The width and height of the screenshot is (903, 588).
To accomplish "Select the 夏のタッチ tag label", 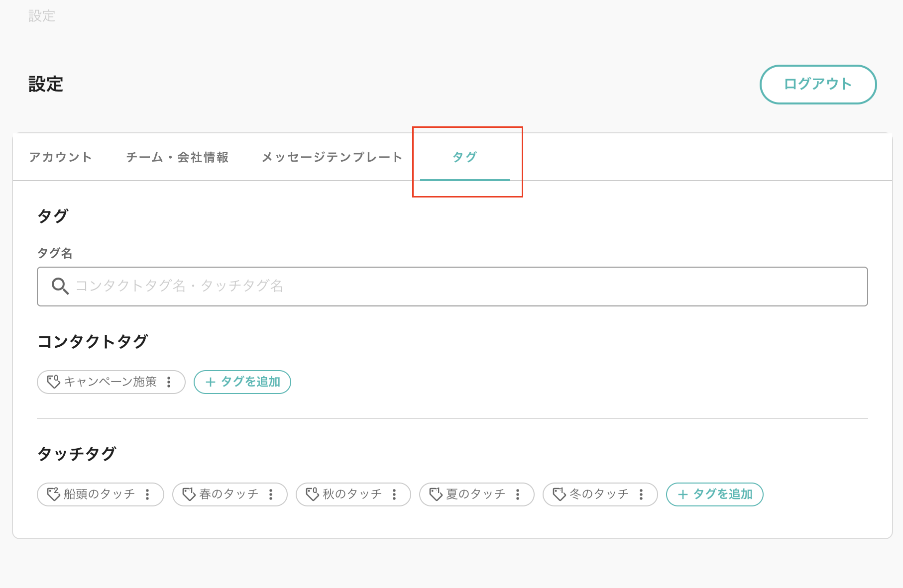I will (x=476, y=494).
